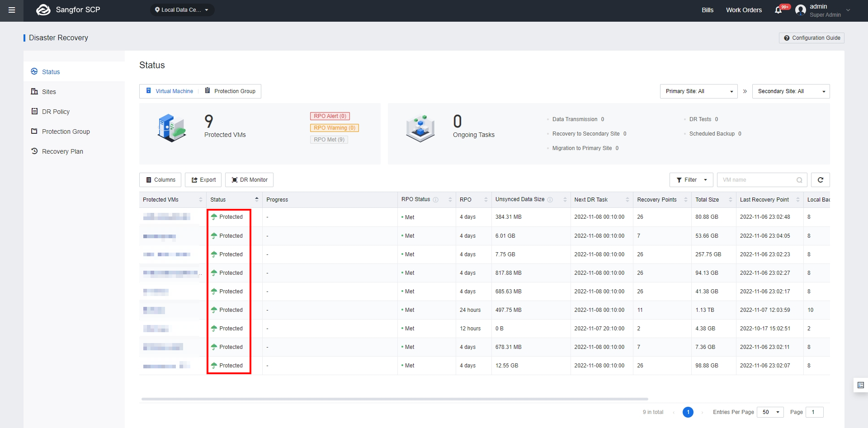Toggle the RPO Alert (0) filter tag
The image size is (868, 428).
(x=330, y=116)
